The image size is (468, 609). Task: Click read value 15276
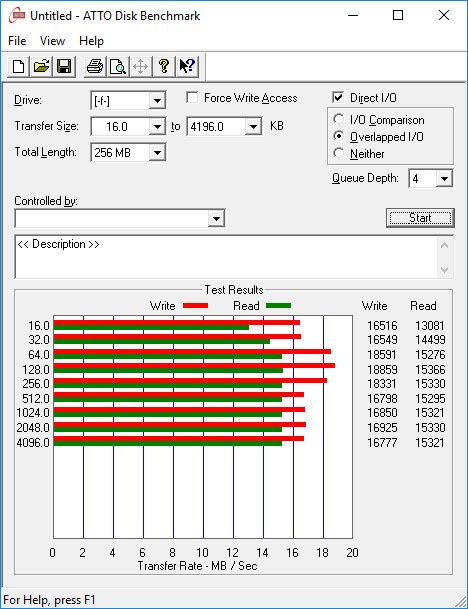point(430,355)
